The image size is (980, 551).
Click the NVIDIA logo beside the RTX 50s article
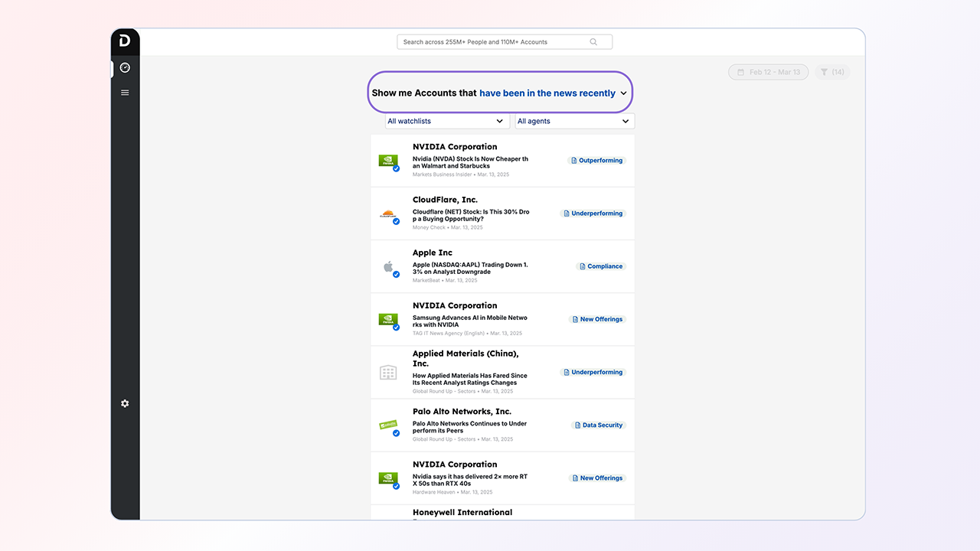point(388,478)
